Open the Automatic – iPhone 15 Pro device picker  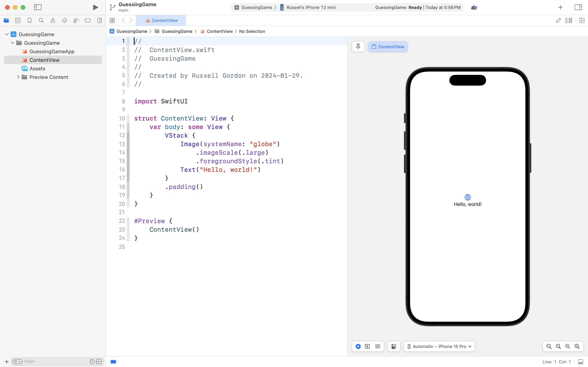[439, 346]
